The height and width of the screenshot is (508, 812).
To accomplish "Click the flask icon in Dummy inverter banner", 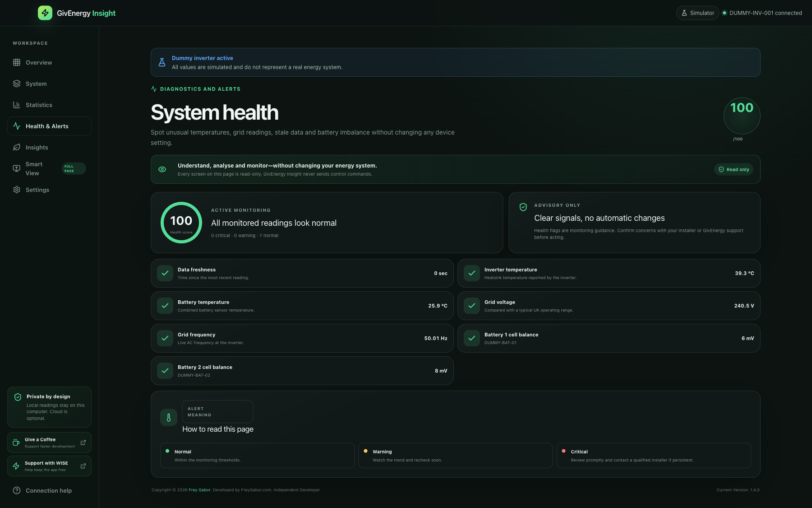I will (162, 62).
